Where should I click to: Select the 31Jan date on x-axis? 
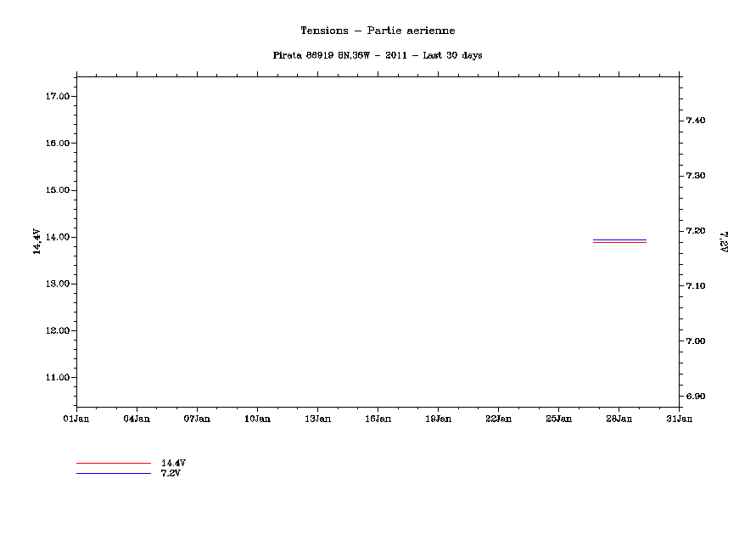tap(679, 418)
